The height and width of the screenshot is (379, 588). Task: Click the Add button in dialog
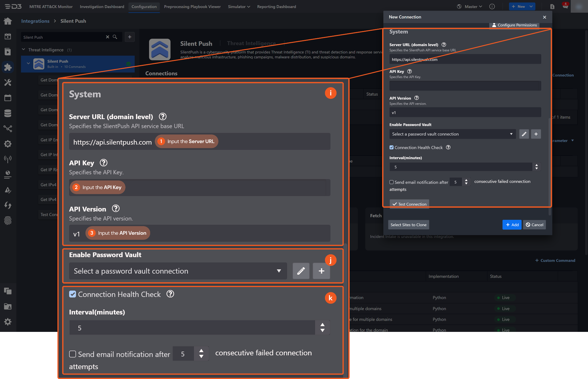(512, 225)
